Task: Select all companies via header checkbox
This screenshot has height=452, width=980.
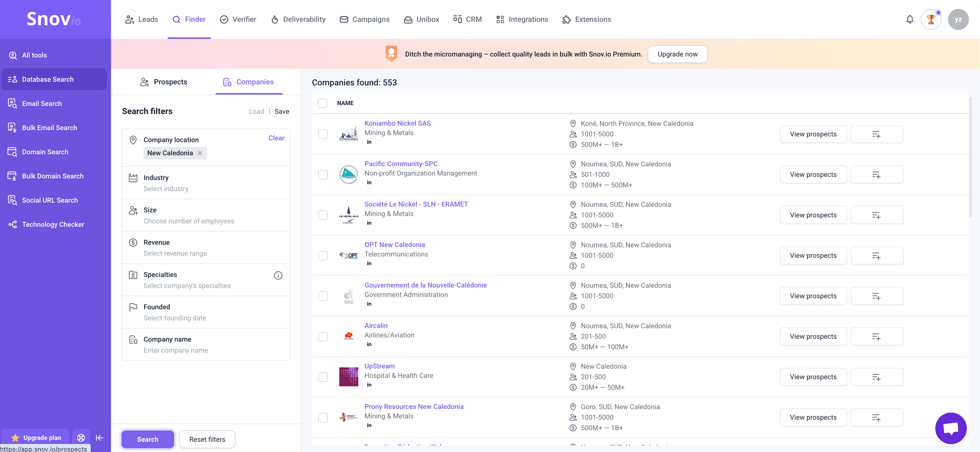Action: pyautogui.click(x=322, y=103)
